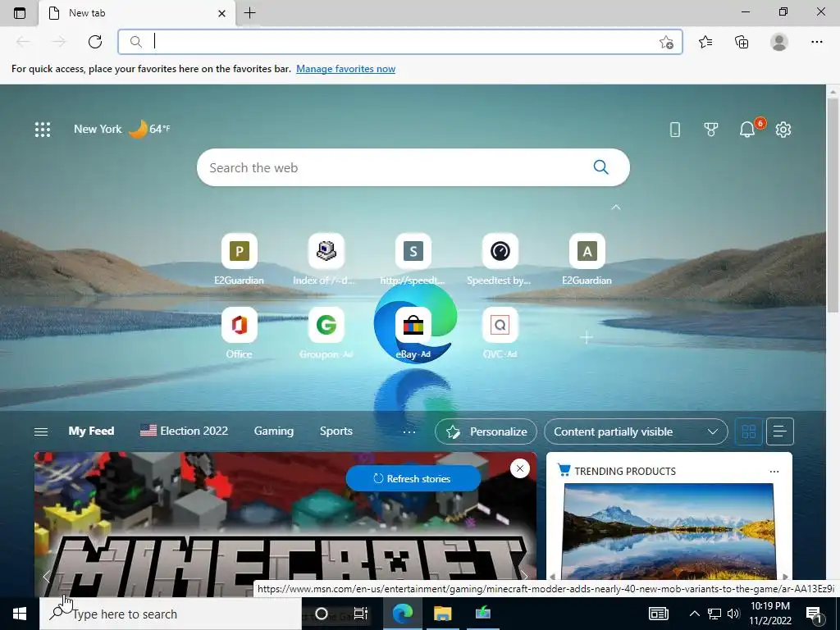The image size is (840, 630).
Task: Open the mobile phone icon on the page
Action: [675, 129]
